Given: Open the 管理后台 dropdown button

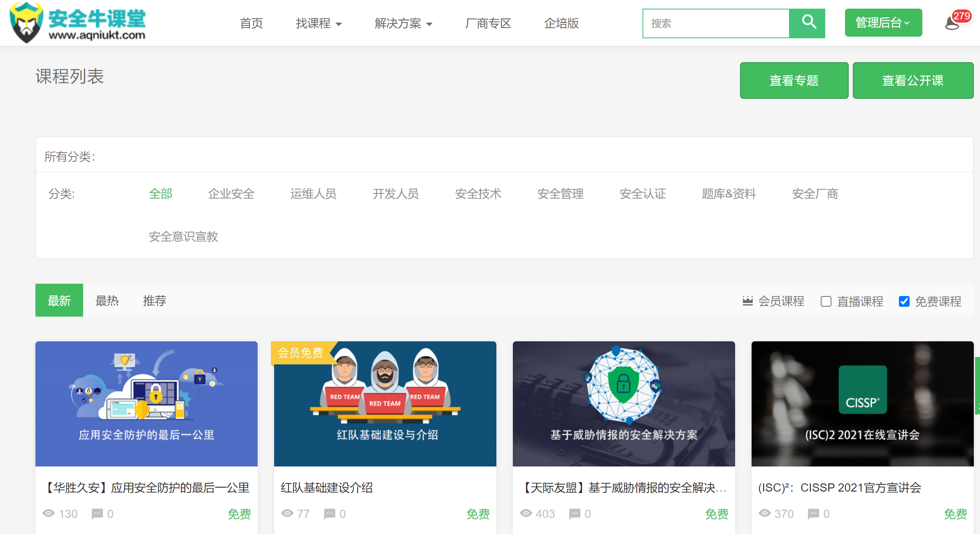Looking at the screenshot, I should [883, 23].
